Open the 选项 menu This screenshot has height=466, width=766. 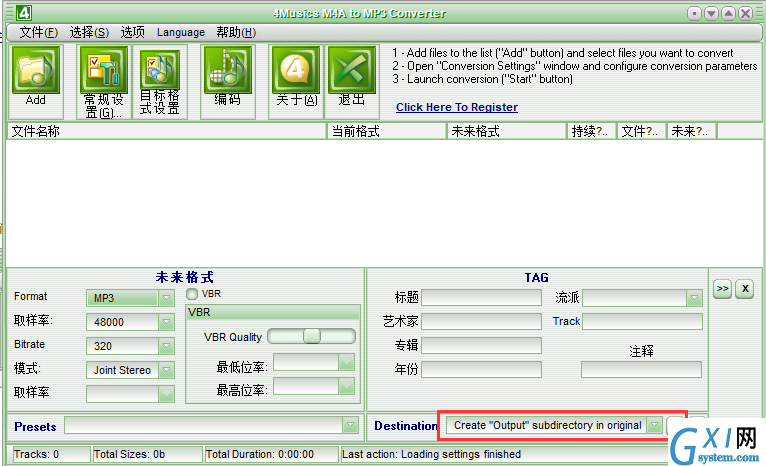132,32
